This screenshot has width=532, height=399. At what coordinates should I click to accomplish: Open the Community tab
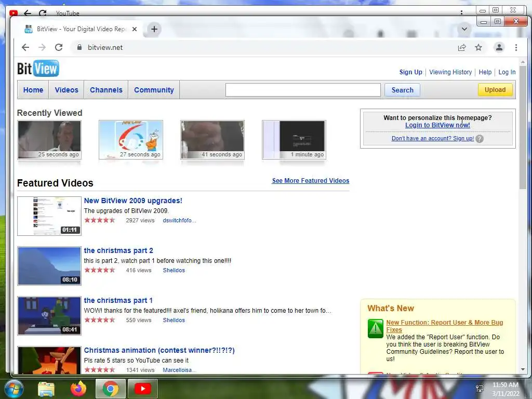pyautogui.click(x=154, y=90)
